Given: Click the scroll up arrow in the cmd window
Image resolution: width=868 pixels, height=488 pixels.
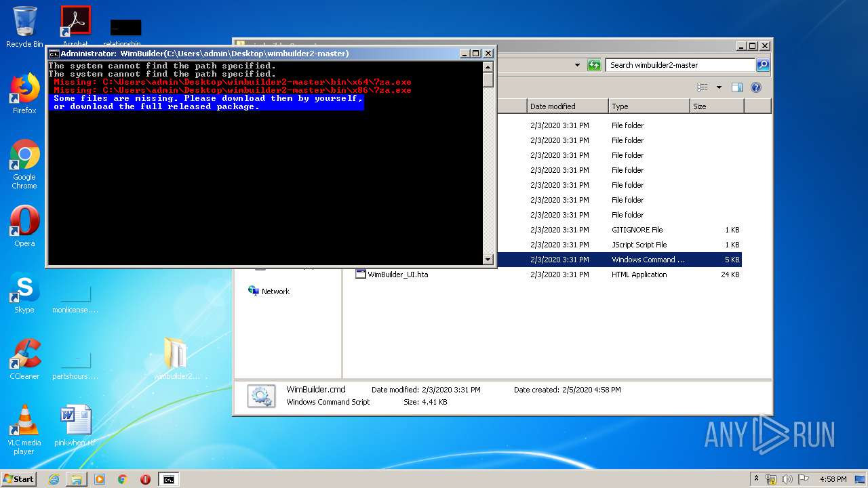Looking at the screenshot, I should coord(488,66).
